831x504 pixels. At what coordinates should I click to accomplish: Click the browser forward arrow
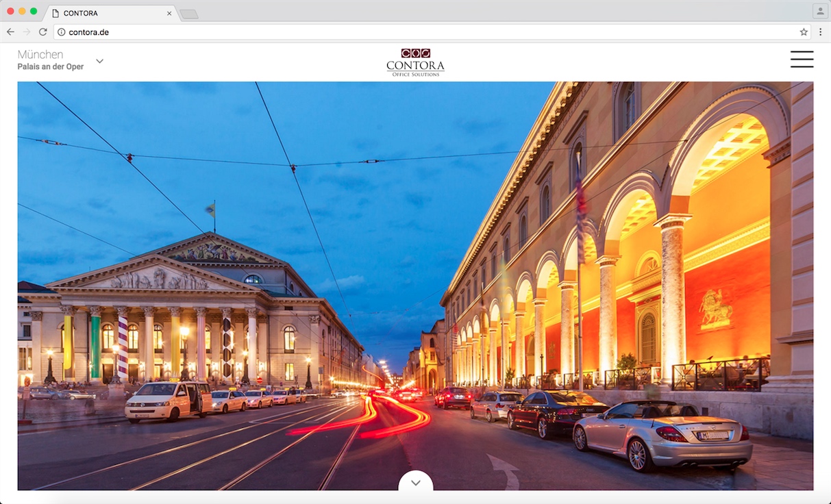27,32
